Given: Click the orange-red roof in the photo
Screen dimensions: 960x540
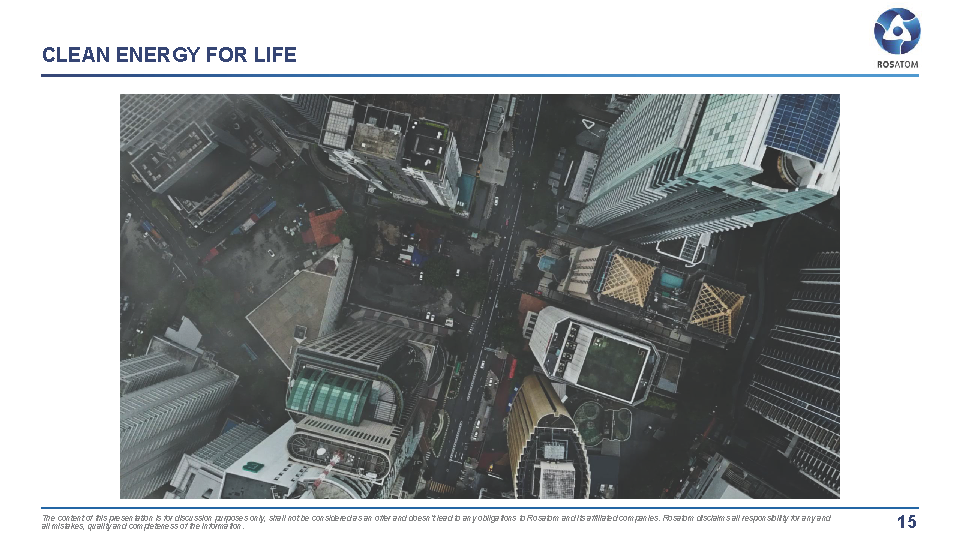Looking at the screenshot, I should (323, 226).
